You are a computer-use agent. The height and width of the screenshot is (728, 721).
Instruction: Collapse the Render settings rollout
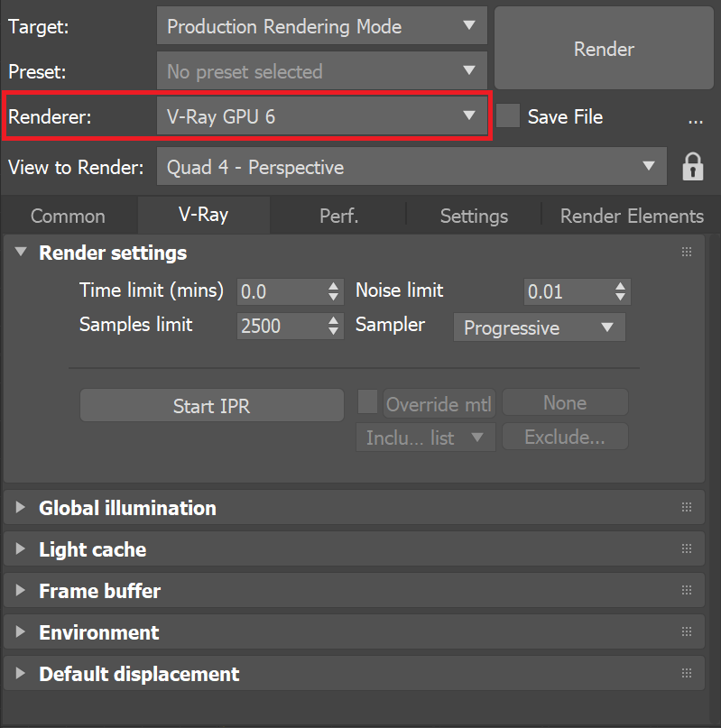pos(20,253)
